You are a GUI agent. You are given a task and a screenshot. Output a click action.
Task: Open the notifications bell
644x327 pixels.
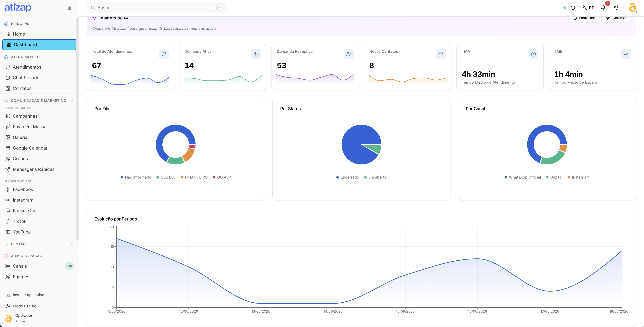click(x=603, y=8)
